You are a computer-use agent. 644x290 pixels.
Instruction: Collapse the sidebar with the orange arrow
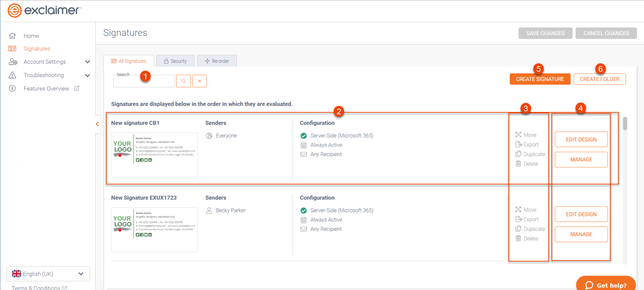coord(97,124)
